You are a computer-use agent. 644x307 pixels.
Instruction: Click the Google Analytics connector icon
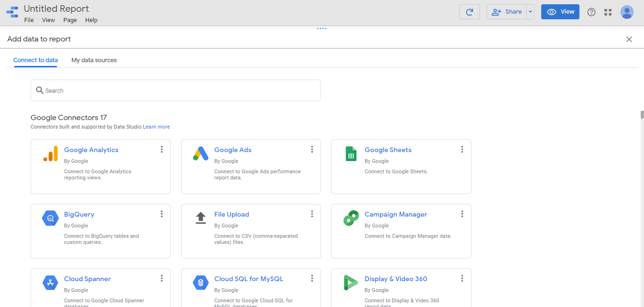point(50,153)
